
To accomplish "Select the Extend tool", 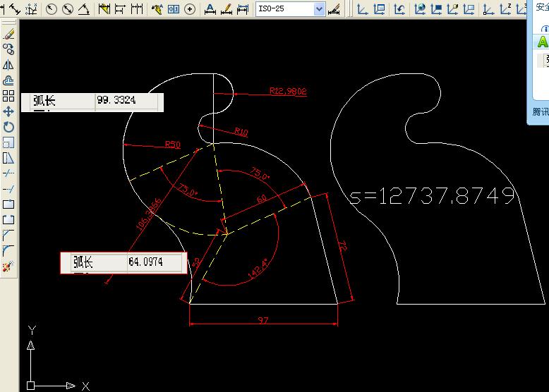I will [x=8, y=189].
